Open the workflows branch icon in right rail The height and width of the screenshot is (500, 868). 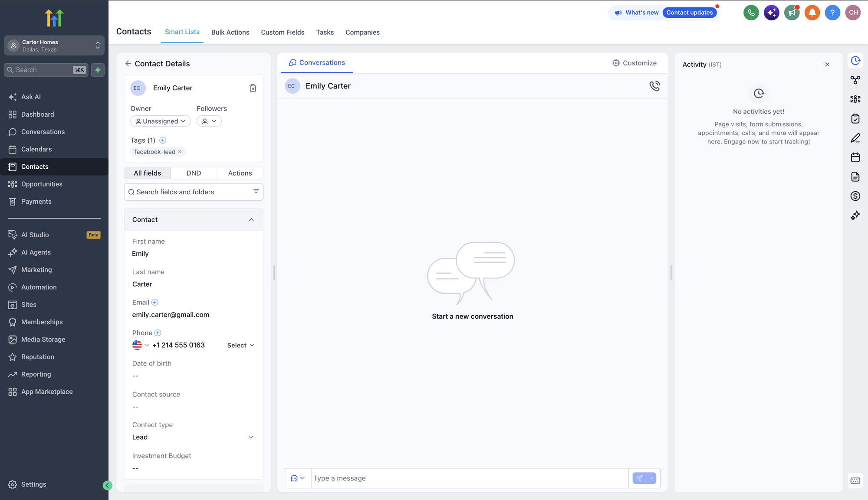[x=855, y=80]
